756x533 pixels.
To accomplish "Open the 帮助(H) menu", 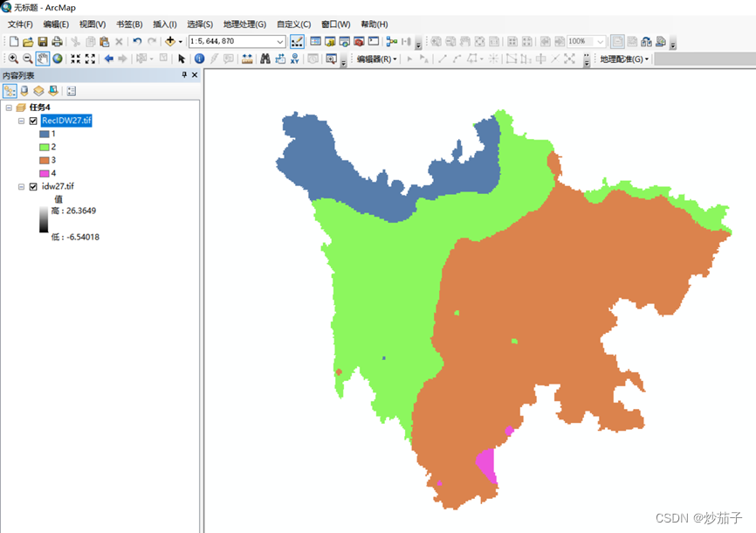I will (375, 24).
